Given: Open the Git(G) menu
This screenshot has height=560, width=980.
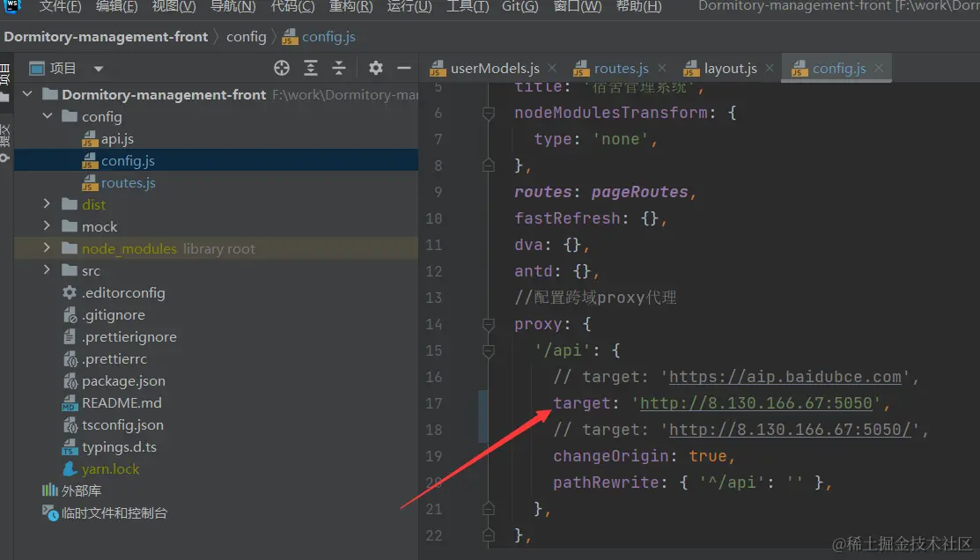Looking at the screenshot, I should (520, 7).
